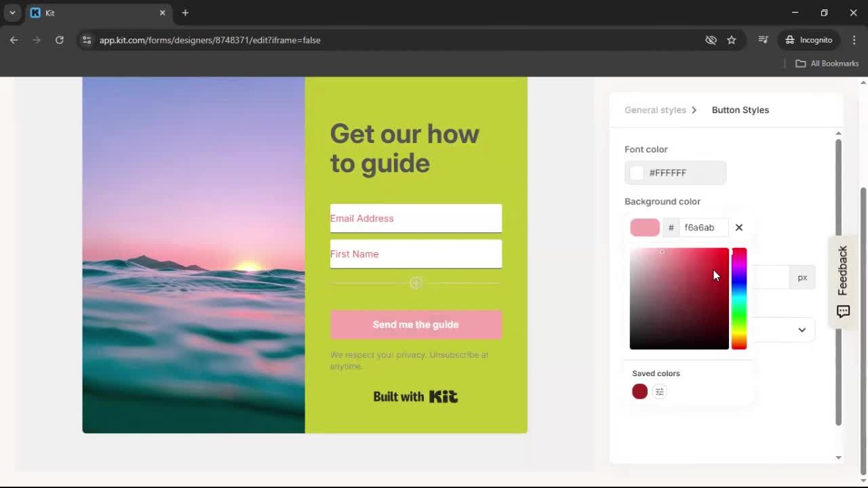Image resolution: width=868 pixels, height=488 pixels.
Task: Toggle the crossed-eye icon in the address bar
Action: point(711,40)
